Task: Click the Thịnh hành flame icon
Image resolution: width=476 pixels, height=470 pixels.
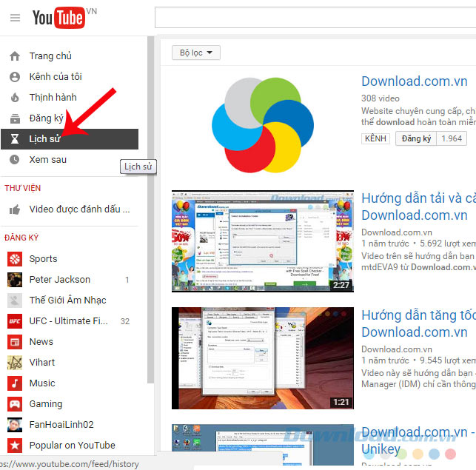Action: 15,98
